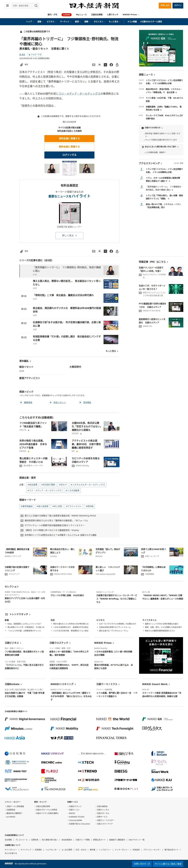188x868 pixels.
Task: Click the #コメ問題 hashtag link
Action: 132,22
